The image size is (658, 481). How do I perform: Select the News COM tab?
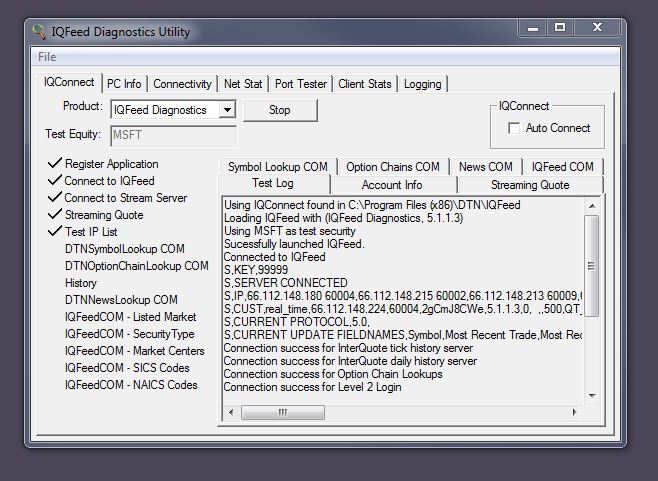point(486,167)
